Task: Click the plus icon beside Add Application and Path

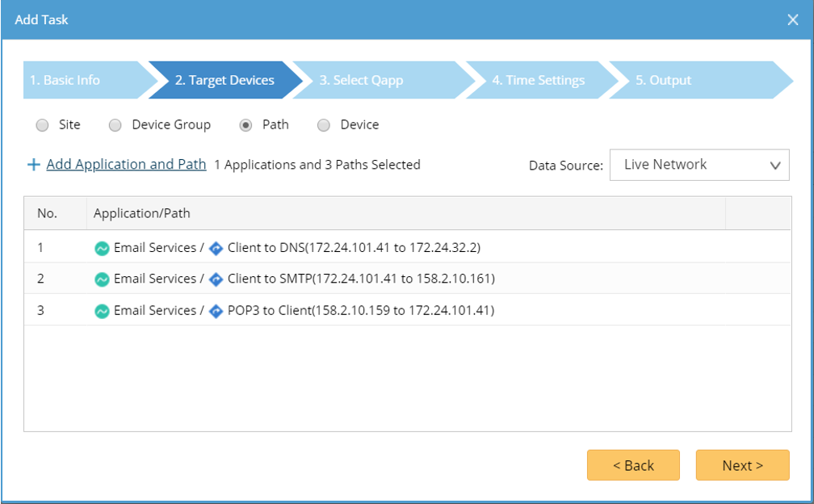Action: click(34, 165)
